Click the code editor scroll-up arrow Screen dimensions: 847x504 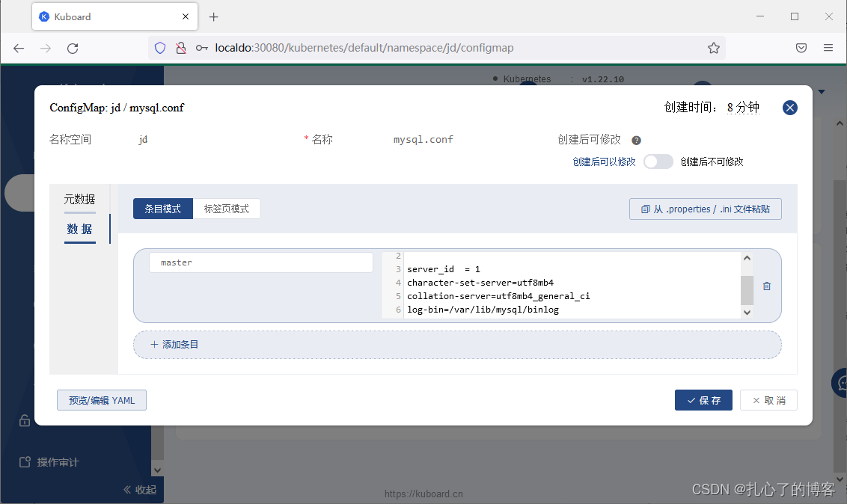(747, 258)
